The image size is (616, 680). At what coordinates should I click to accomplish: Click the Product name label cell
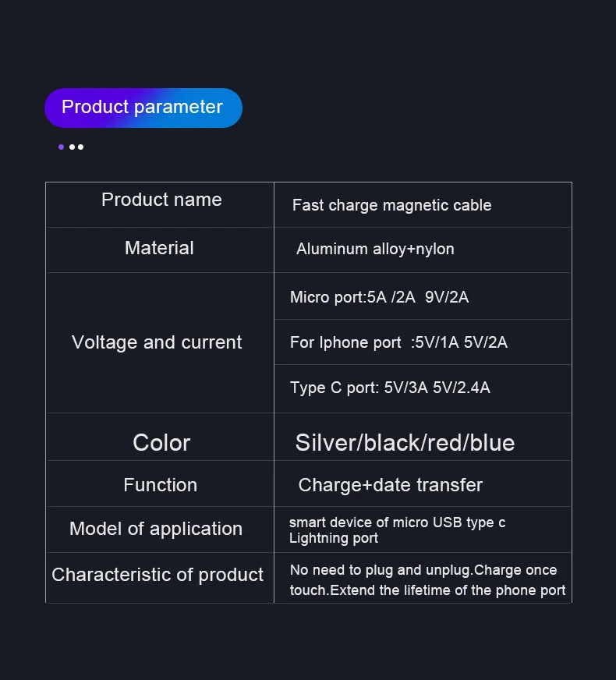(161, 200)
